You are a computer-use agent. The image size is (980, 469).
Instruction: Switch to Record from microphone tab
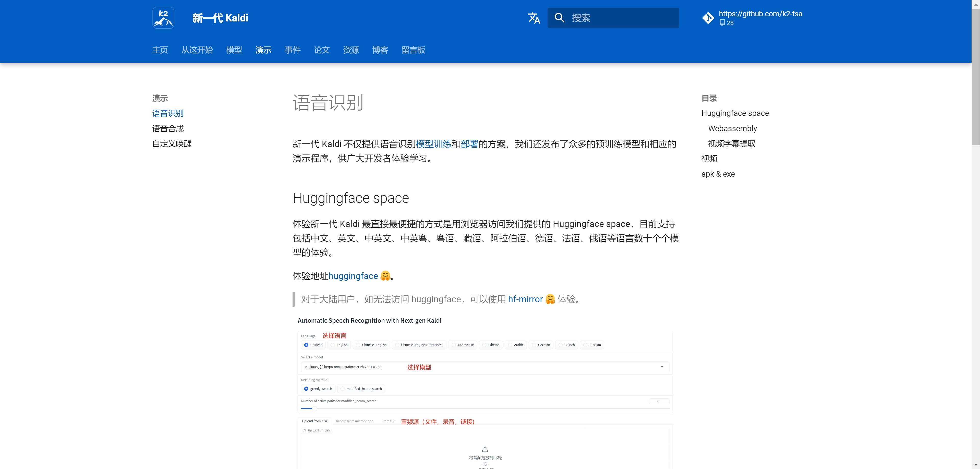pyautogui.click(x=354, y=421)
